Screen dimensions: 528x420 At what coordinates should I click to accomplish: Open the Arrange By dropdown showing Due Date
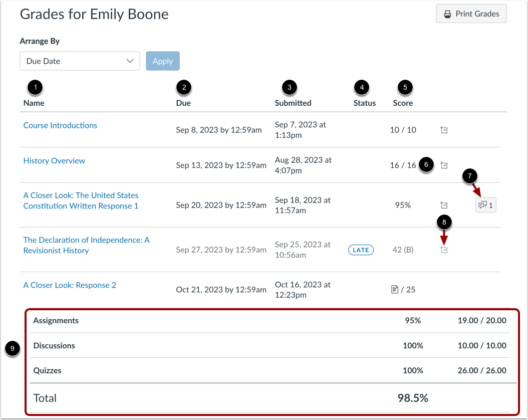(80, 61)
